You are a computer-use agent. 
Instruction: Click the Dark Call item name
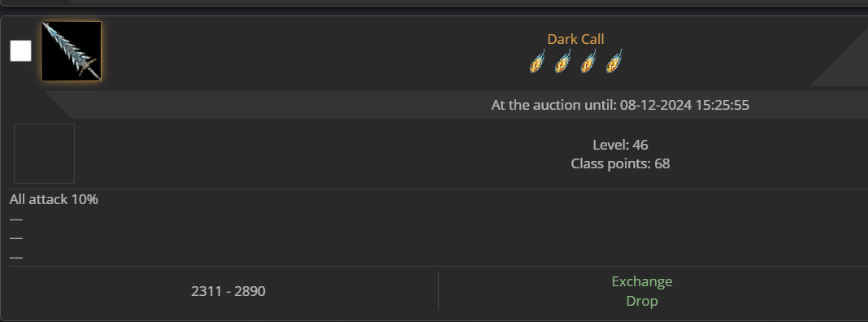tap(575, 39)
